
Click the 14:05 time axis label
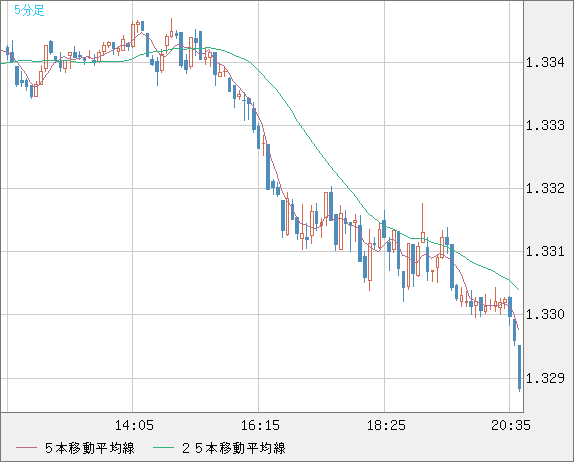coord(134,425)
